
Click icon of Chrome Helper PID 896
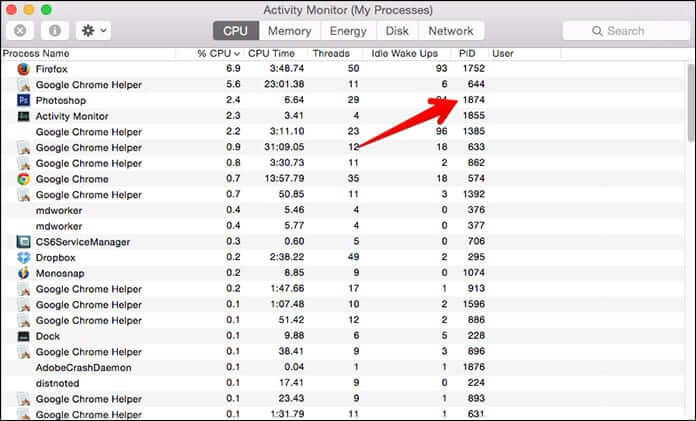[23, 352]
